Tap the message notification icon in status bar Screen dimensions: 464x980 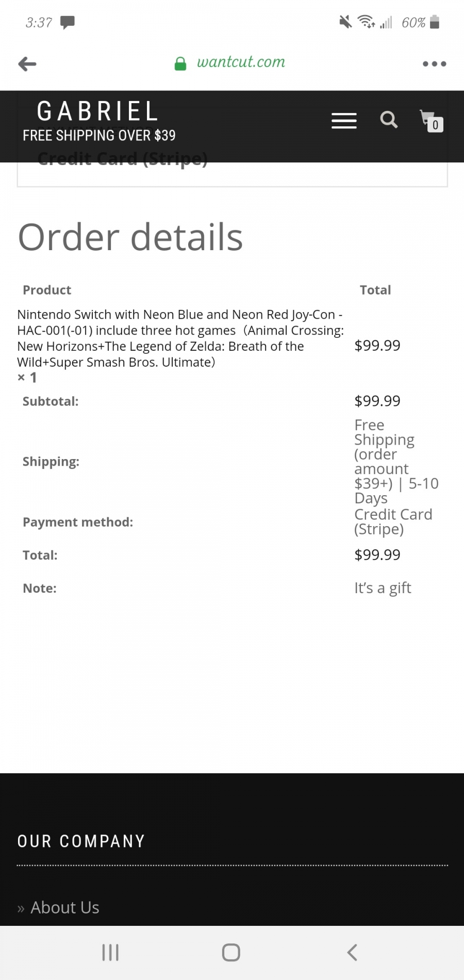(x=68, y=22)
